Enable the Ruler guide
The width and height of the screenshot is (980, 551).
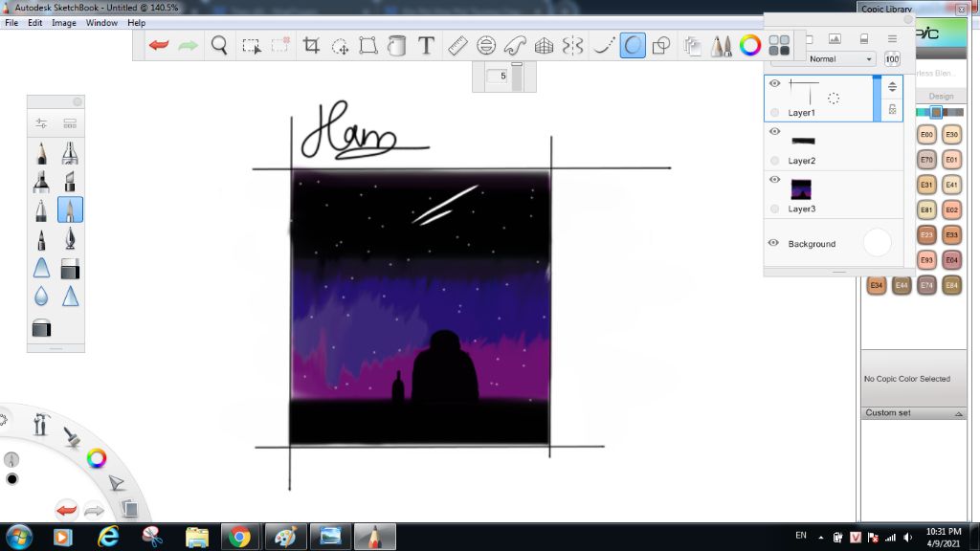(457, 45)
